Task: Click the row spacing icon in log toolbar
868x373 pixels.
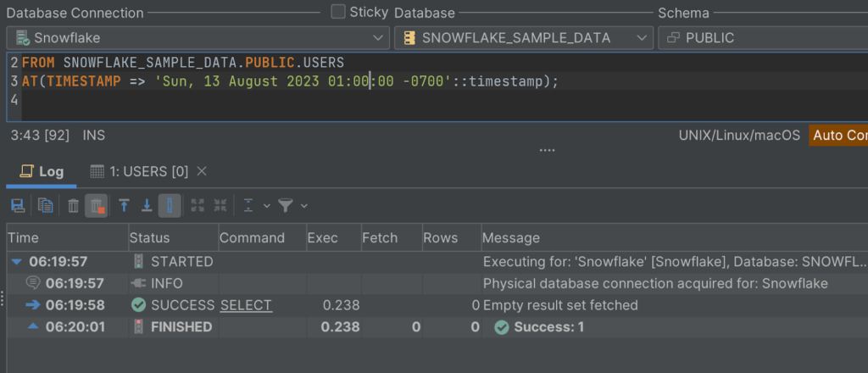Action: click(x=248, y=206)
